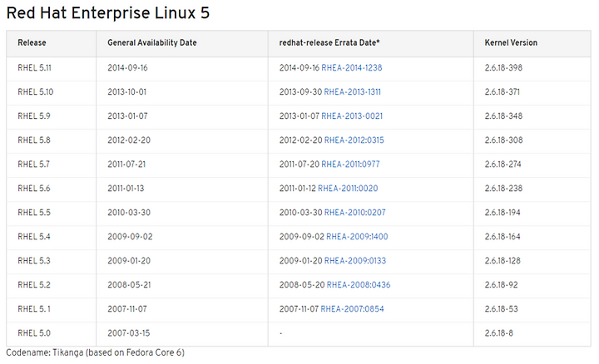Open the RHEA-2013-0021 errata link

click(x=352, y=116)
